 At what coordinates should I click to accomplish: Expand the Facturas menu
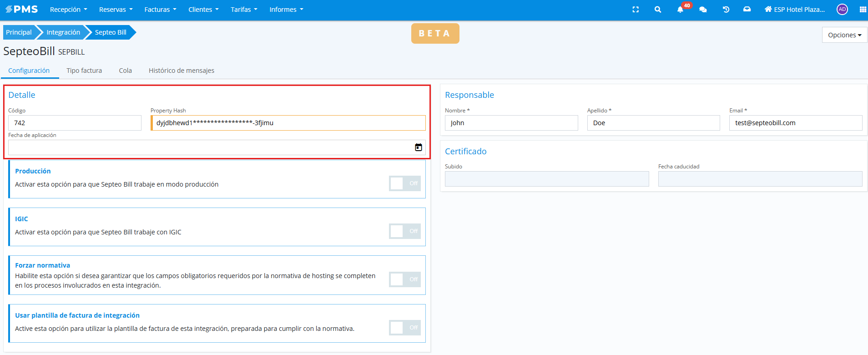click(160, 10)
